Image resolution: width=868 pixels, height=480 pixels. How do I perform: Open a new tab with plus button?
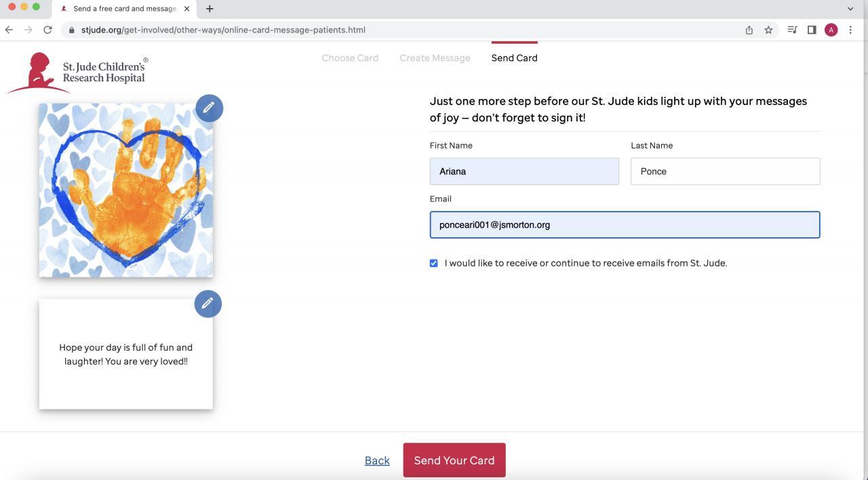[210, 9]
